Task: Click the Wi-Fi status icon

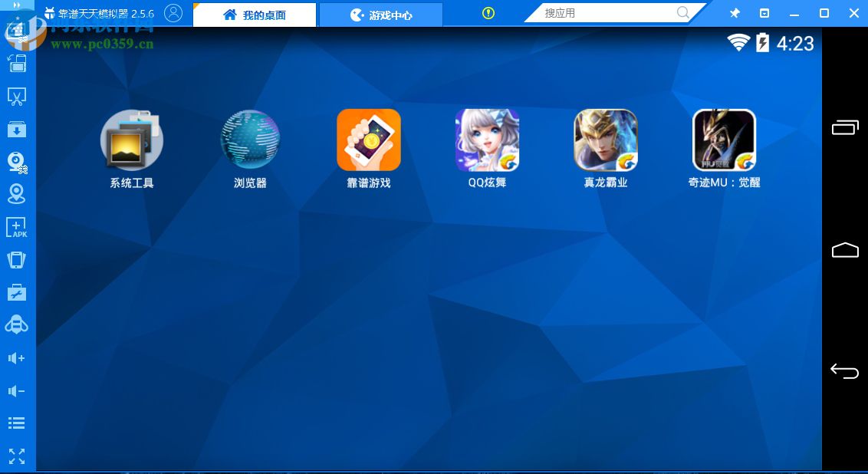Action: coord(738,43)
